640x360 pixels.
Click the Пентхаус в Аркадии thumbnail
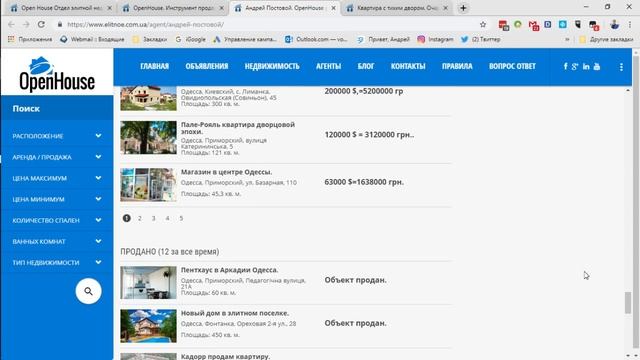pyautogui.click(x=148, y=283)
